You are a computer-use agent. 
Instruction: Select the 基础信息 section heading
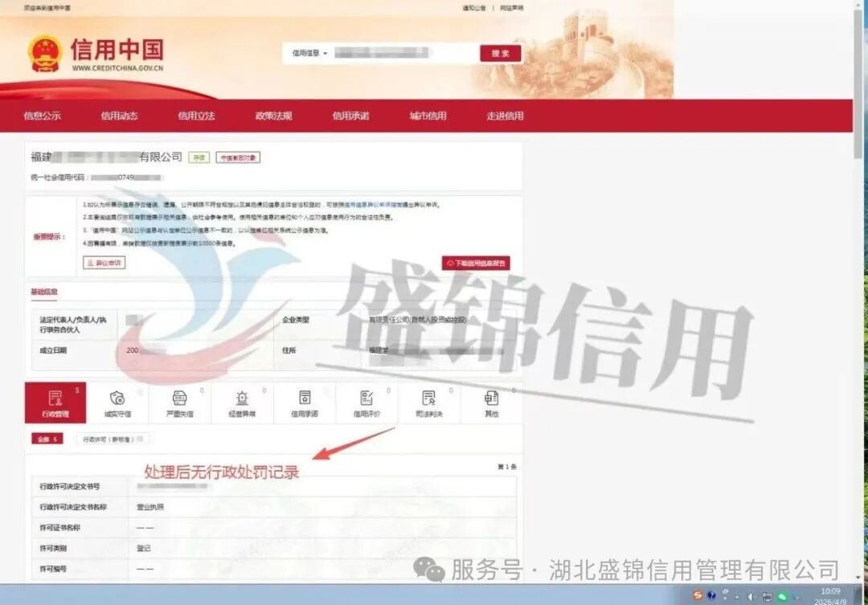click(44, 292)
